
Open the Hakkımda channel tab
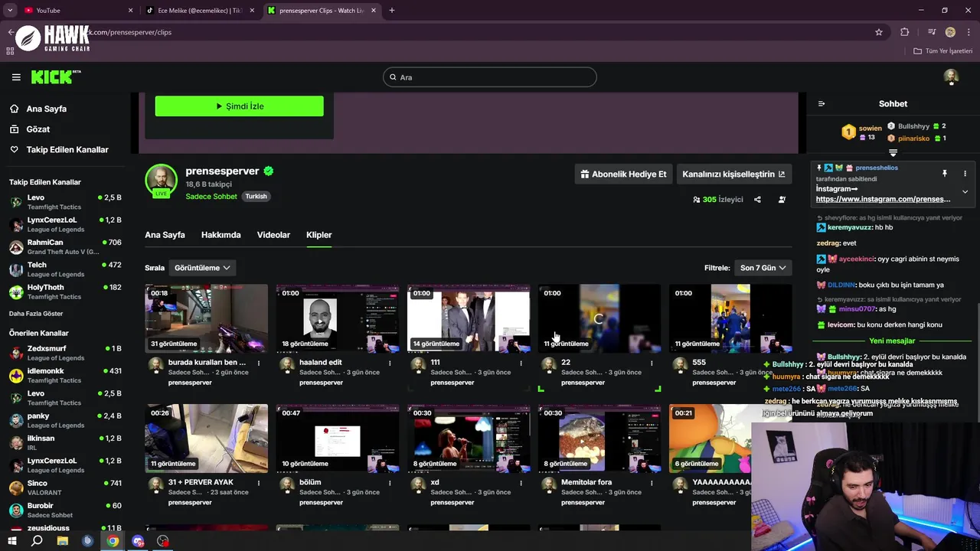click(x=220, y=235)
